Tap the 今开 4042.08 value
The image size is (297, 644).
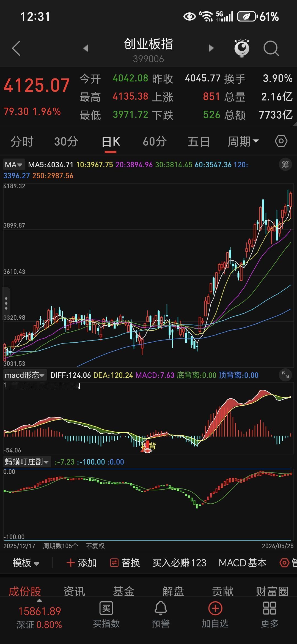pyautogui.click(x=130, y=78)
